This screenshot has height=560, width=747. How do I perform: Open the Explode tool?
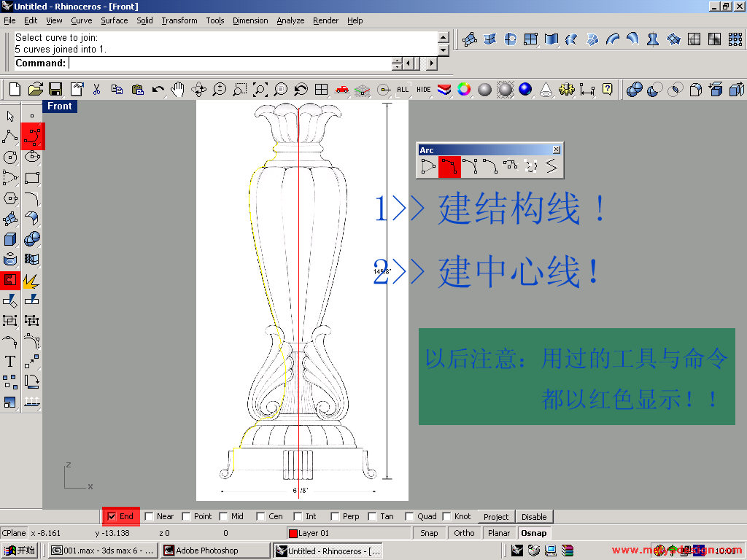pos(31,280)
